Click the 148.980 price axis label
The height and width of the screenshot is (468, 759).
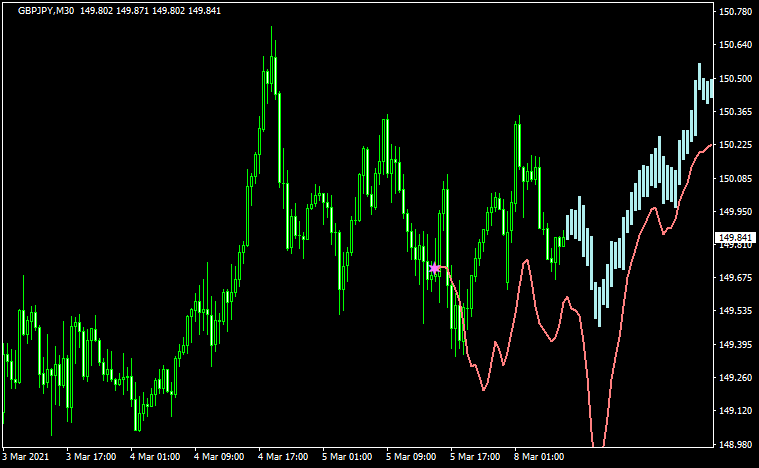pos(735,444)
